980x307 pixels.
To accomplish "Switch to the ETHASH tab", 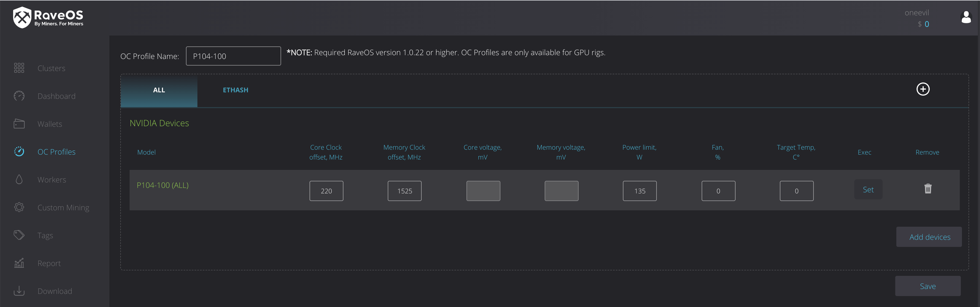I will 235,90.
